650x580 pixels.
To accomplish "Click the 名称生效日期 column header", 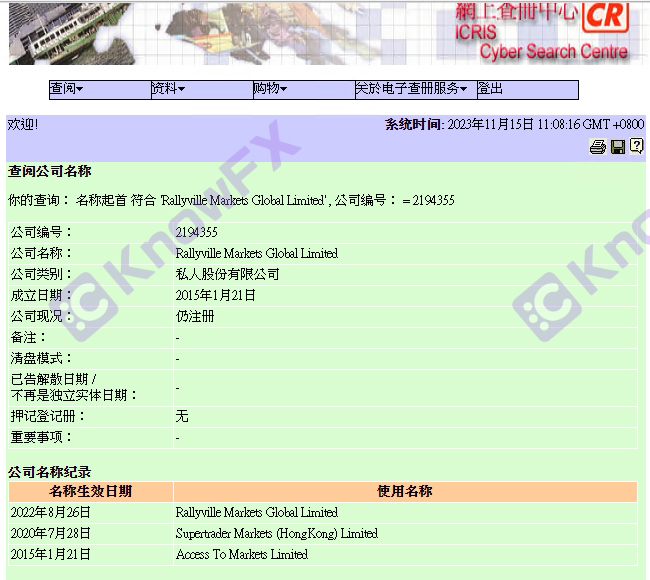I will tap(90, 491).
